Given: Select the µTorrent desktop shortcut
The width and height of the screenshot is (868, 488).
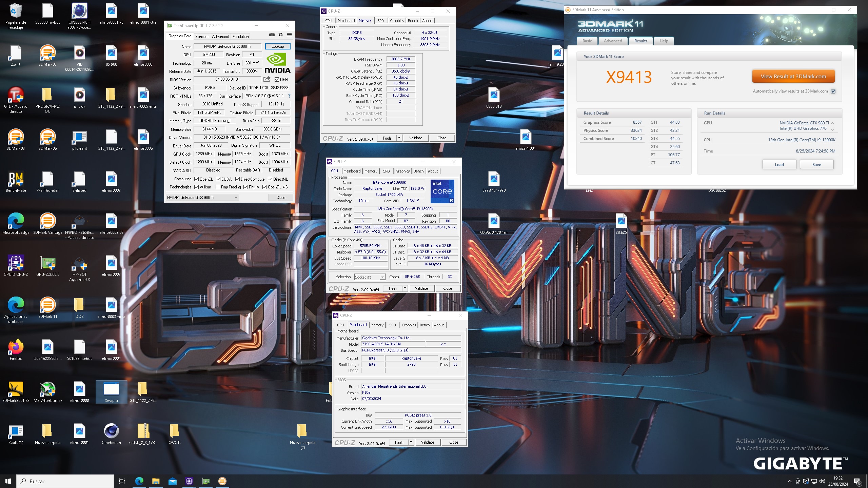Looking at the screenshot, I should (79, 140).
